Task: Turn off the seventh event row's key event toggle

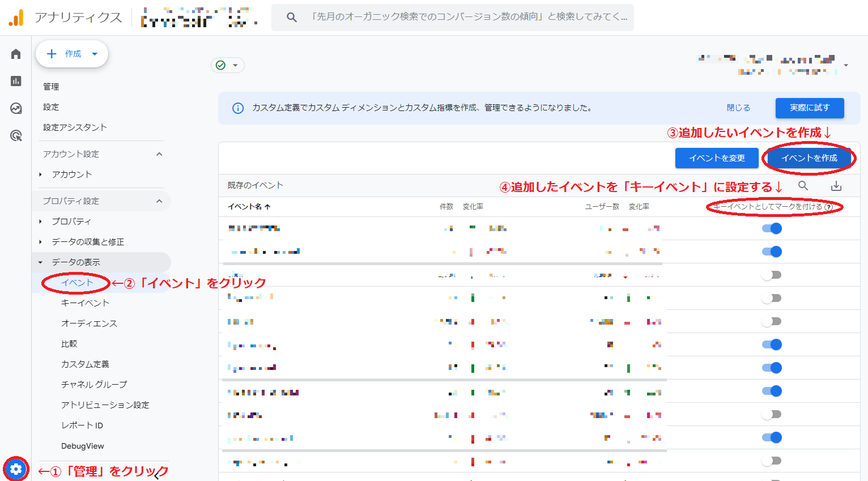Action: coord(772,368)
